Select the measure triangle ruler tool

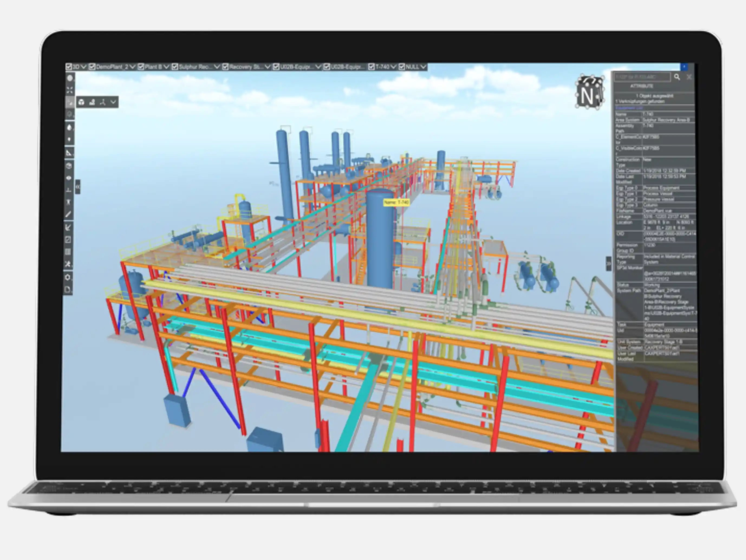point(69,153)
